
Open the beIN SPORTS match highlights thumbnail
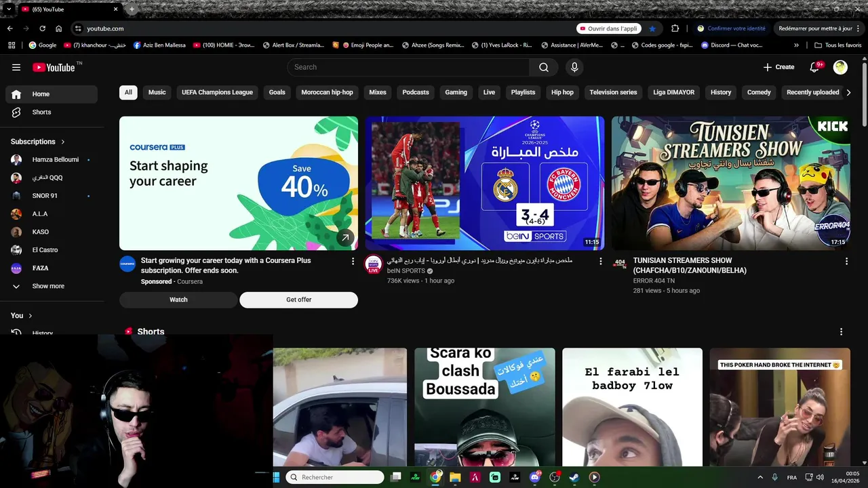coord(485,183)
